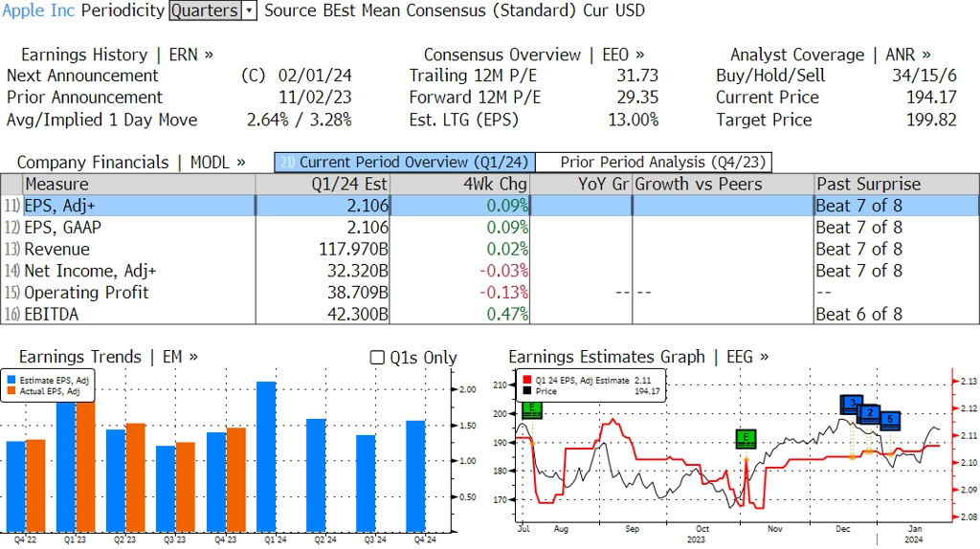Click the green E earnings marker near July
The height and width of the screenshot is (549, 980).
point(532,409)
